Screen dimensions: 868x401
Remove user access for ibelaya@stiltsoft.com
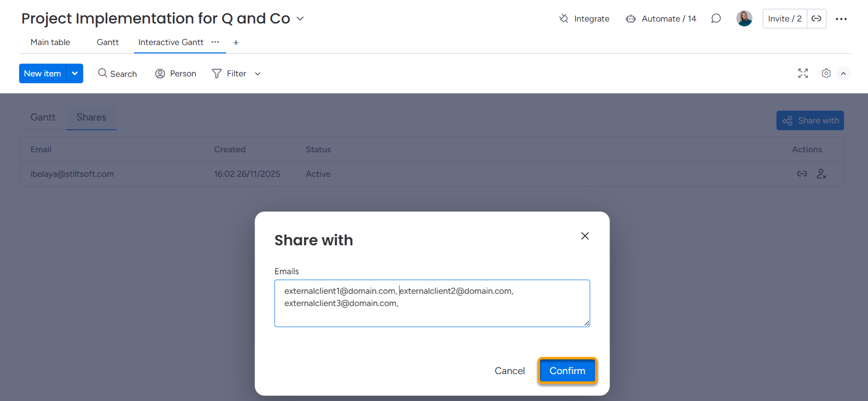coord(821,174)
